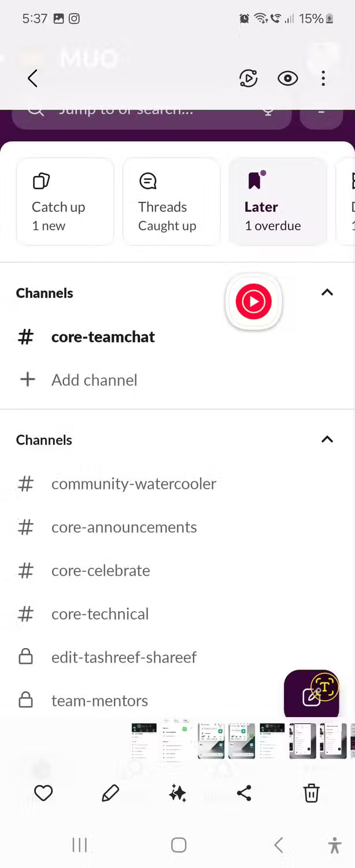Open the community-watercooler channel
The image size is (355, 868).
click(134, 484)
